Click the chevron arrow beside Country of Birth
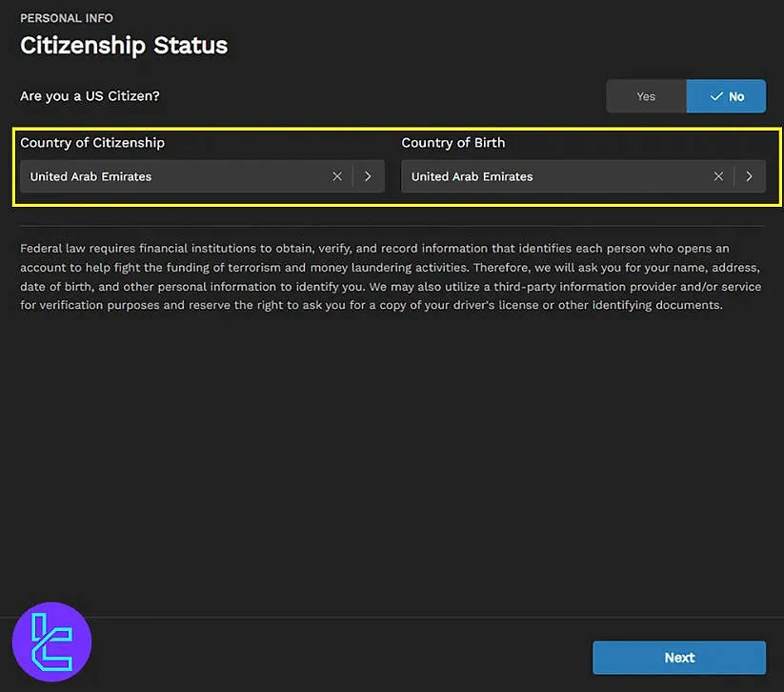The height and width of the screenshot is (692, 784). click(751, 176)
